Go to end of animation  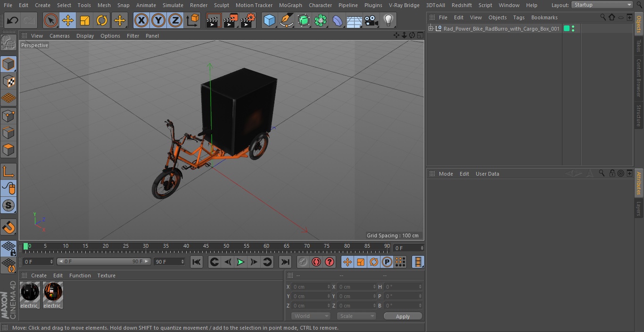tap(285, 262)
